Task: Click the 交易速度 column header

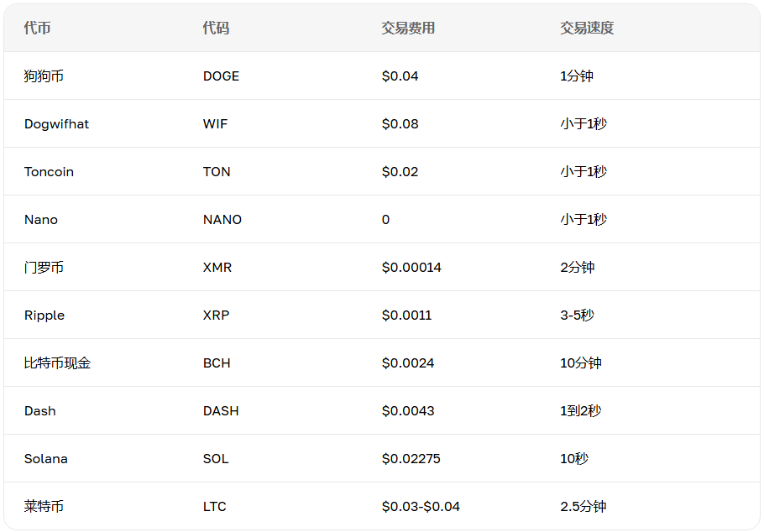Action: 587,28
